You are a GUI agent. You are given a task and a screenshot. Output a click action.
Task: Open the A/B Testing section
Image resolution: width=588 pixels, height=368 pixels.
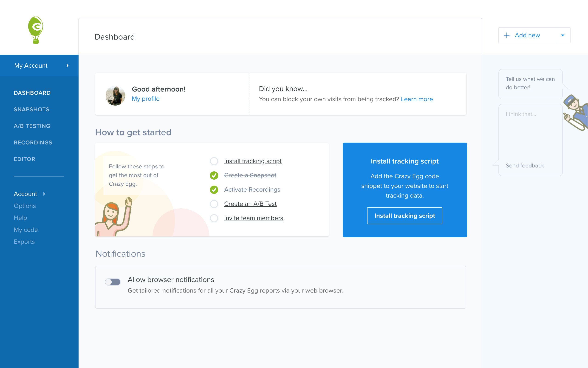point(32,126)
